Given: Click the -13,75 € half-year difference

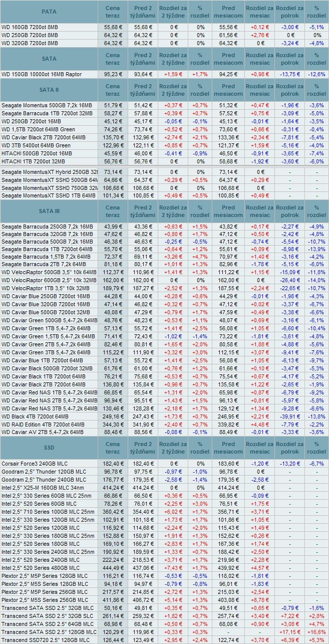Looking at the screenshot, I should [289, 74].
